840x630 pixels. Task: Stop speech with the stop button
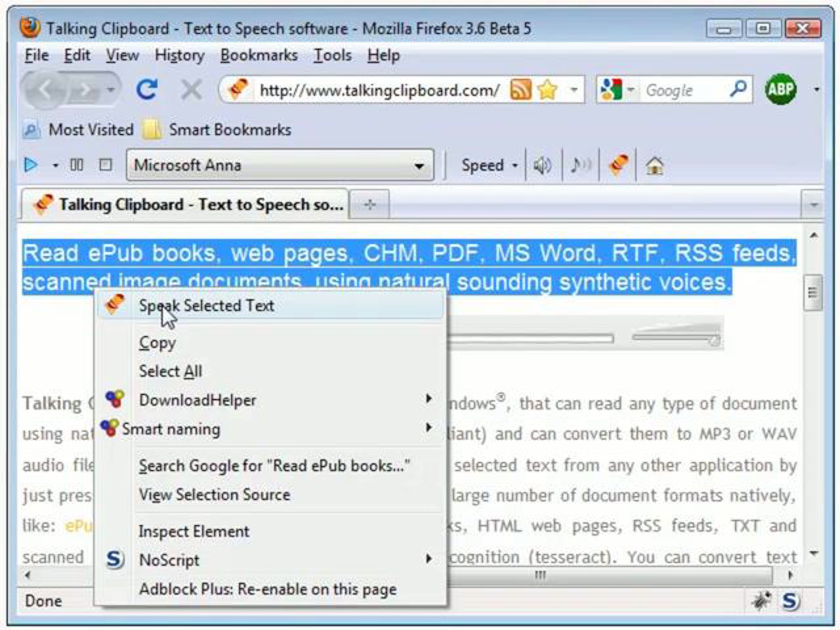(x=106, y=165)
